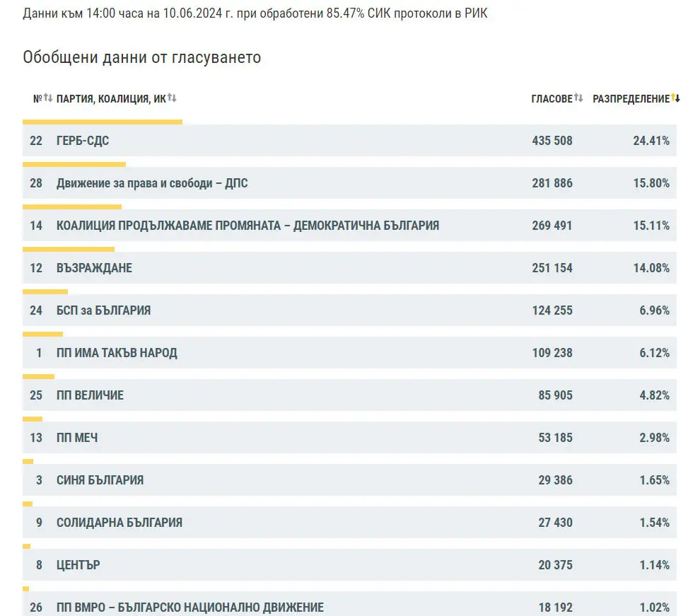Click the sort arrows next to № column
693x616 pixels.
48,98
